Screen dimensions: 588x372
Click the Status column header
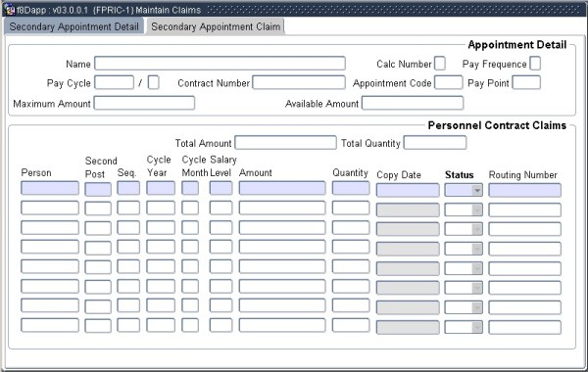coord(460,175)
